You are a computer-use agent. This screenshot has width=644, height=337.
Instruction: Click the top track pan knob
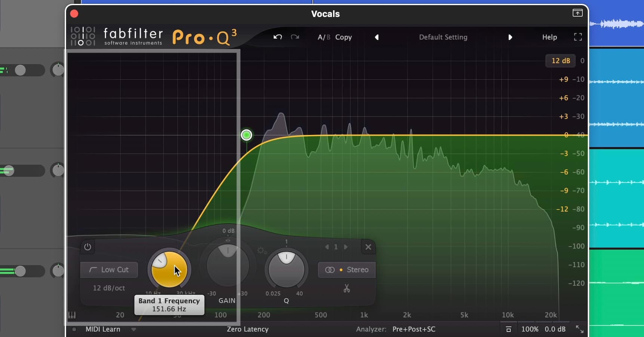click(58, 70)
